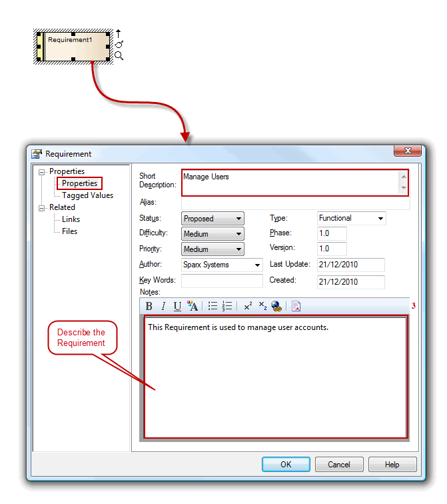Select the Related tree heading
This screenshot has height=504, width=447.
pyautogui.click(x=63, y=207)
